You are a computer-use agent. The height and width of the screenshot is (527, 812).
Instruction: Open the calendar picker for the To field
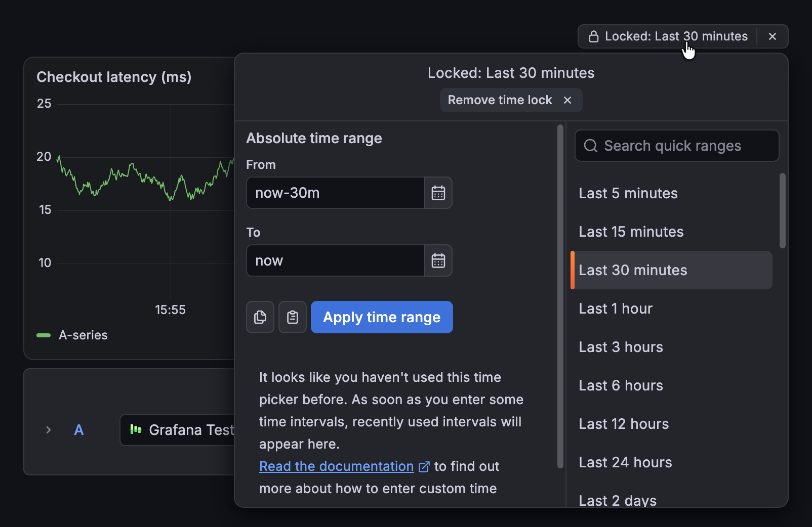pyautogui.click(x=438, y=260)
